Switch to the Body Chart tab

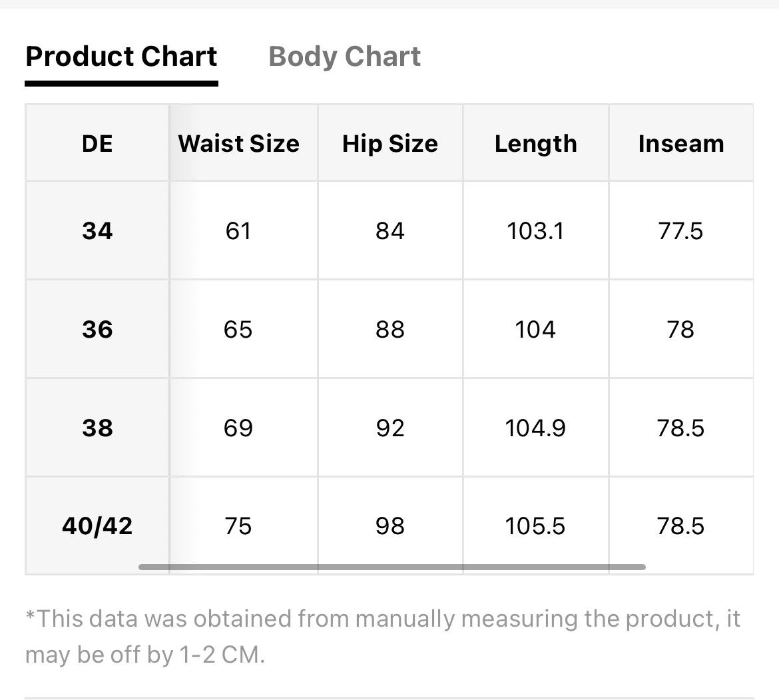344,57
